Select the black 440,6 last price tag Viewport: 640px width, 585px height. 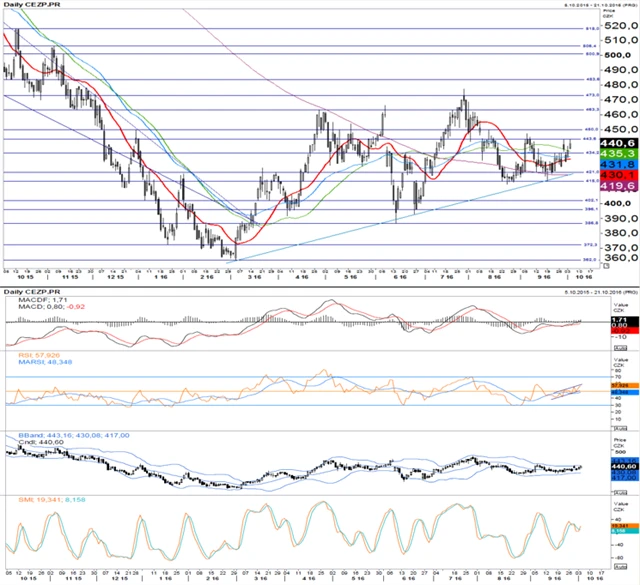tap(620, 144)
